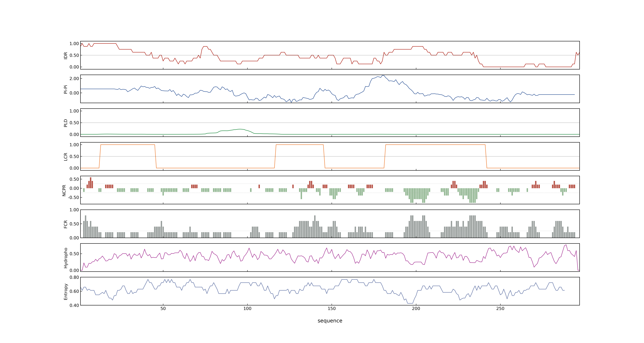Click the Pi-Pi axis label

(x=66, y=89)
